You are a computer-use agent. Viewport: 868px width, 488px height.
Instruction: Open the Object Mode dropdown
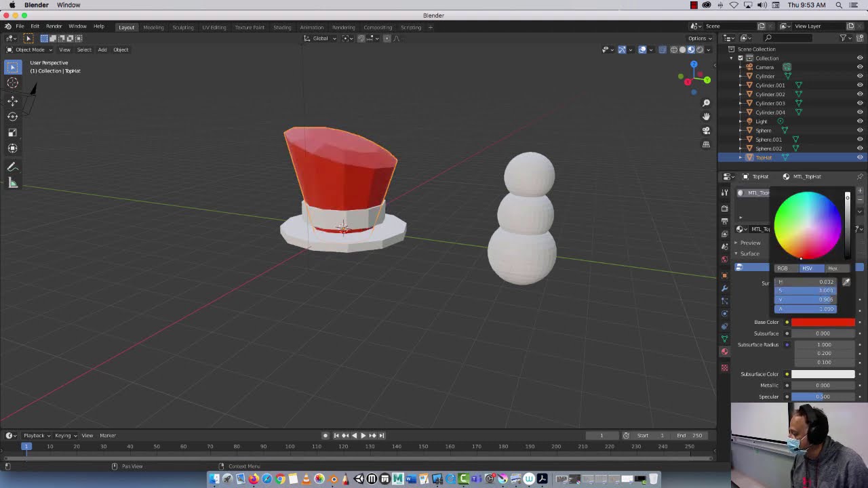click(x=30, y=49)
